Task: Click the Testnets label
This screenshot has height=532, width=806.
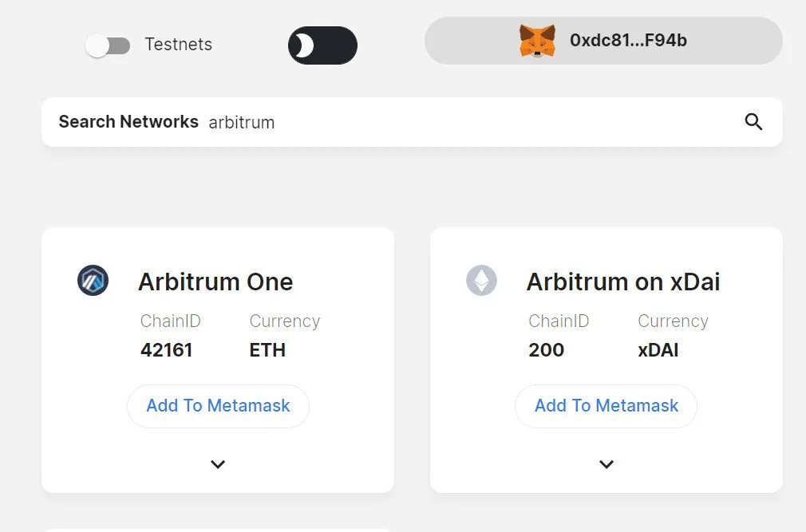Action: 179,44
